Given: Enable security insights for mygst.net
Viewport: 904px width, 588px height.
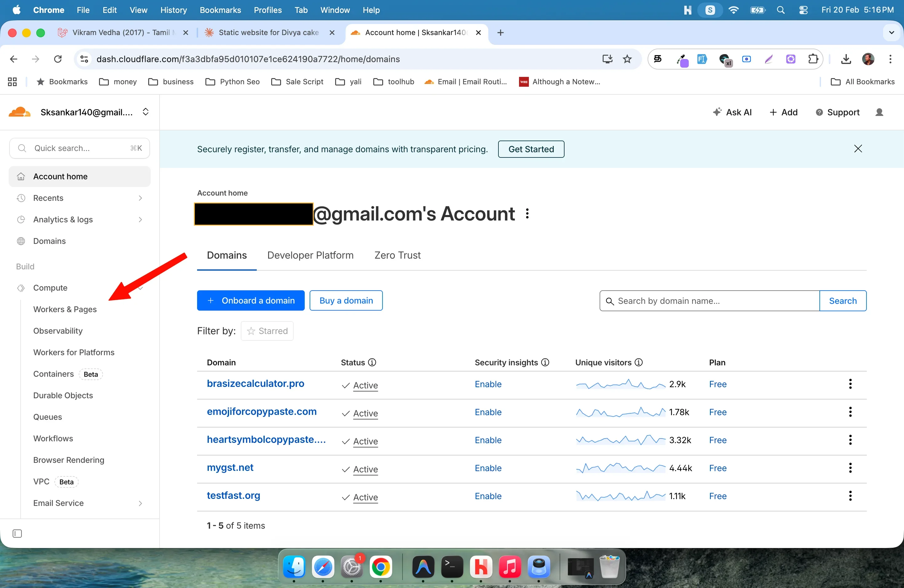Looking at the screenshot, I should (x=488, y=468).
